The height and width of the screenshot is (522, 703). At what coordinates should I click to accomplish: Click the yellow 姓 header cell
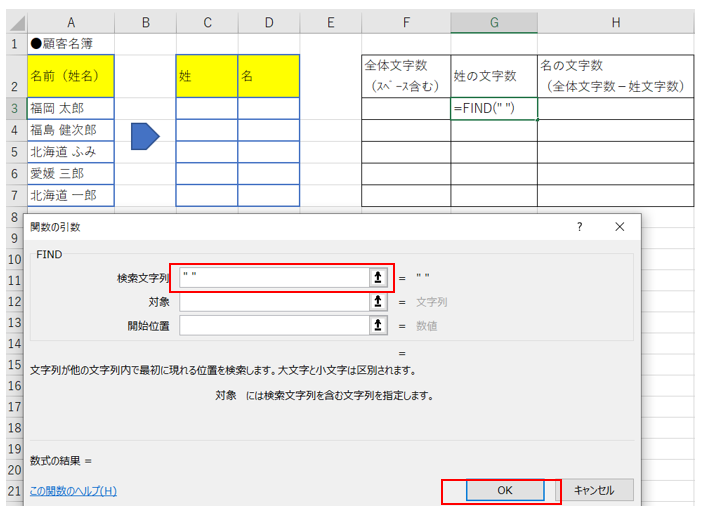click(206, 76)
